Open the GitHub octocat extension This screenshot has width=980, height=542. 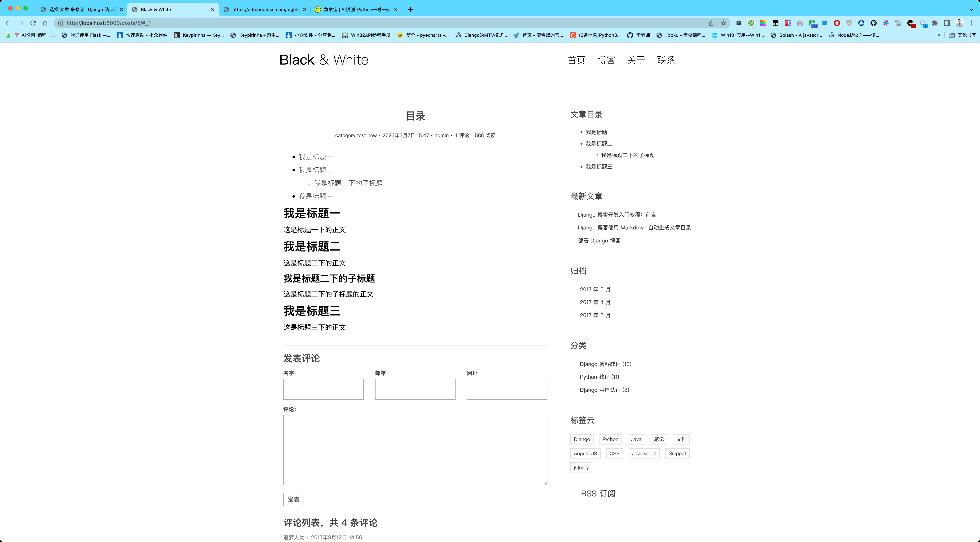click(x=873, y=23)
